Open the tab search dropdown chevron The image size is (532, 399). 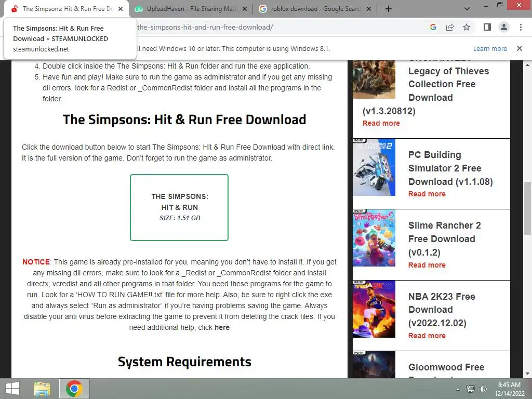(x=467, y=9)
